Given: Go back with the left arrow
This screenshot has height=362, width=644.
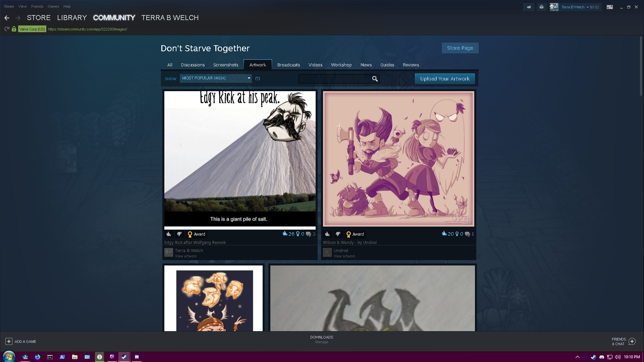Looking at the screenshot, I should (x=7, y=18).
